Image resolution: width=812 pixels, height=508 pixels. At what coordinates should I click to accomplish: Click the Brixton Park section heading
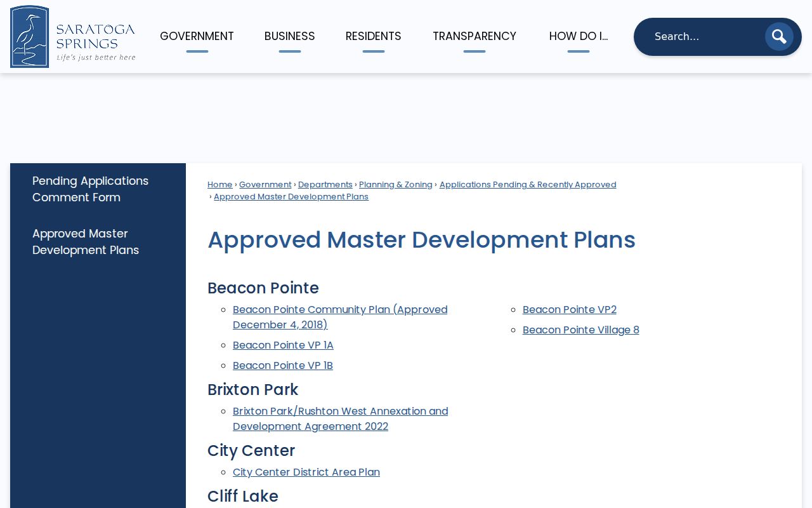click(252, 390)
